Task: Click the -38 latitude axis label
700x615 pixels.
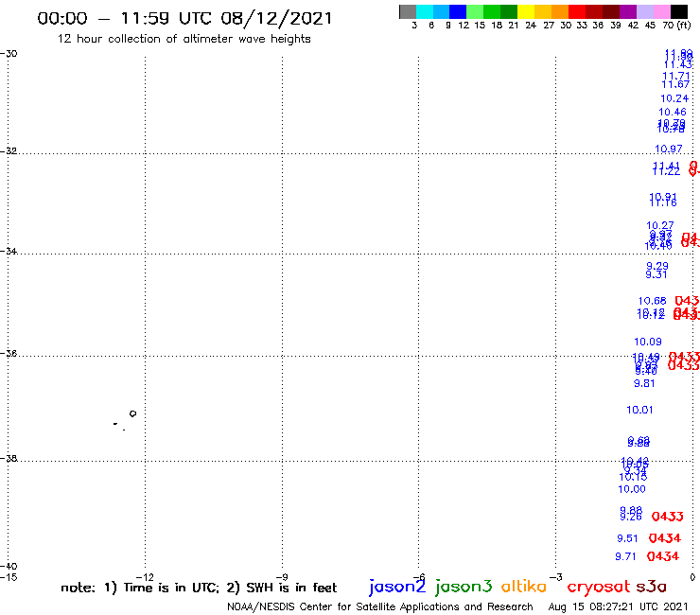Action: coord(9,458)
